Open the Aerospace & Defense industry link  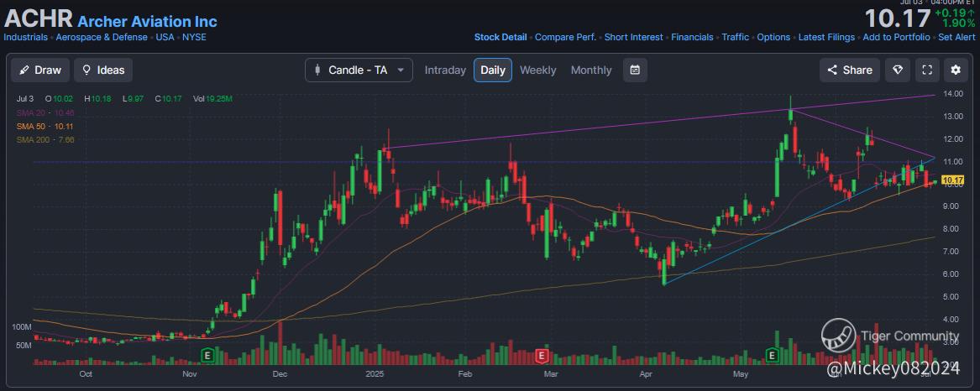coord(102,37)
